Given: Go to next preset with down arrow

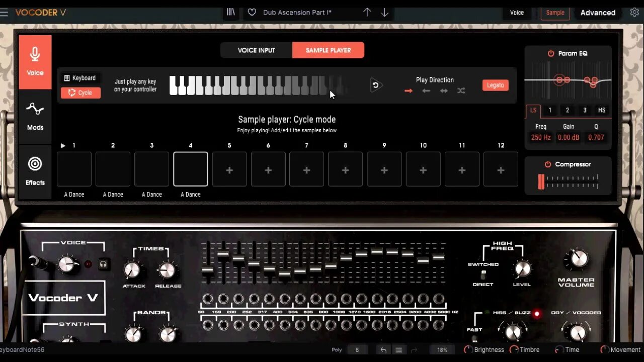Looking at the screenshot, I should point(384,12).
